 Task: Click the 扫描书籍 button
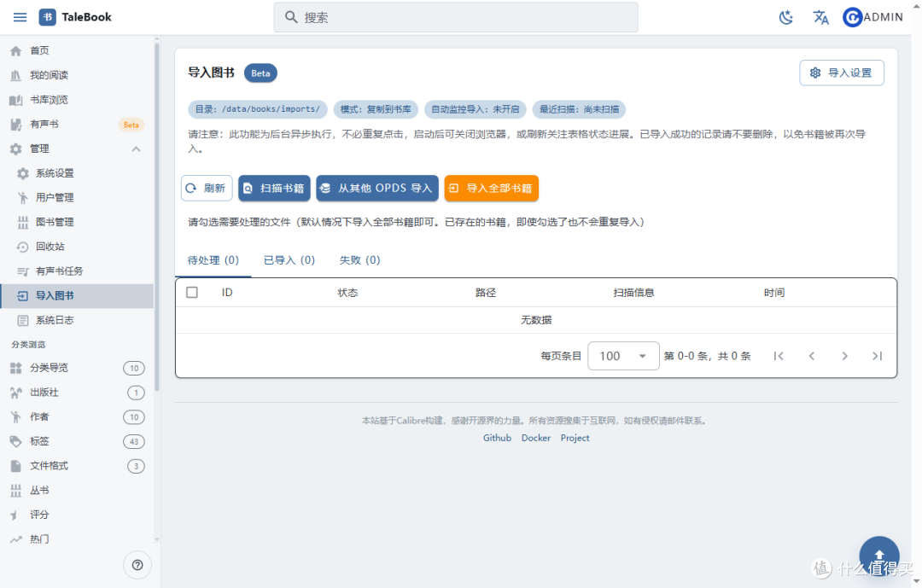pyautogui.click(x=274, y=188)
